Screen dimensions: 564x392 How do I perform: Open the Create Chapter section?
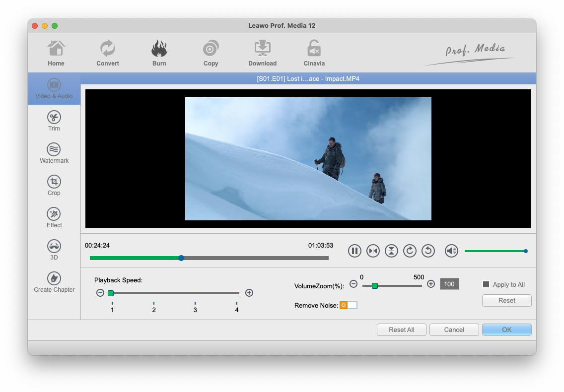[x=54, y=283]
